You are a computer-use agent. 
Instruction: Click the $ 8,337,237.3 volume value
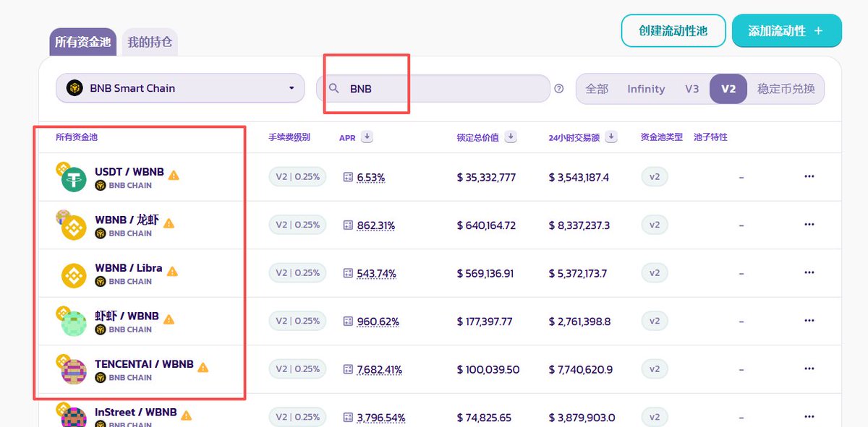click(579, 225)
